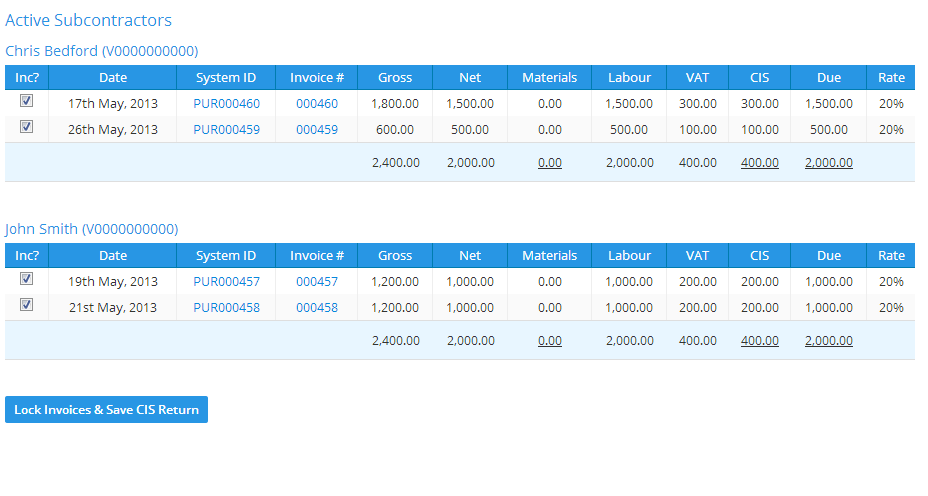Open system ID PUR000458

226,307
